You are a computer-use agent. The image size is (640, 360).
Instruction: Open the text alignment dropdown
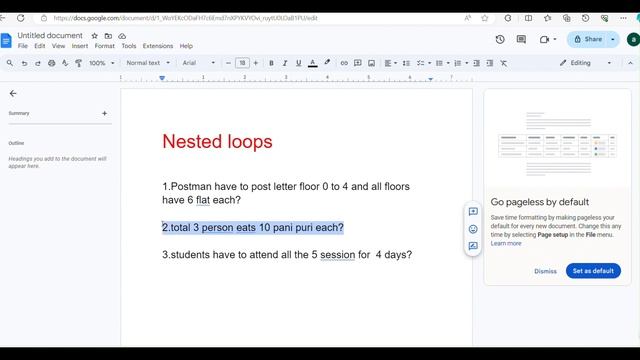[x=390, y=63]
